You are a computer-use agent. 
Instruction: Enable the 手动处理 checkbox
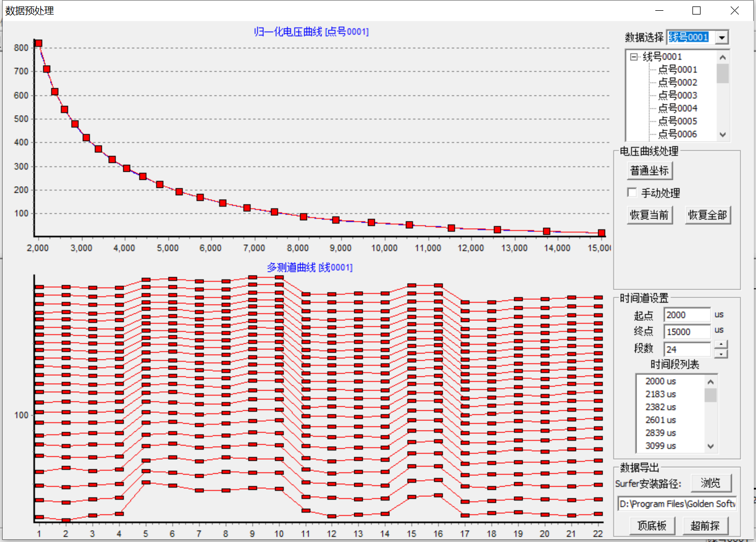tap(632, 193)
